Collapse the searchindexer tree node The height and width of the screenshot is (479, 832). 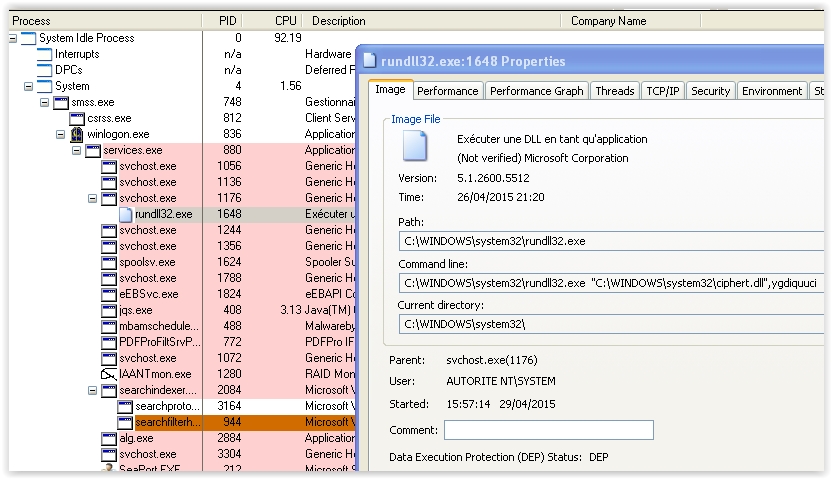(x=92, y=390)
